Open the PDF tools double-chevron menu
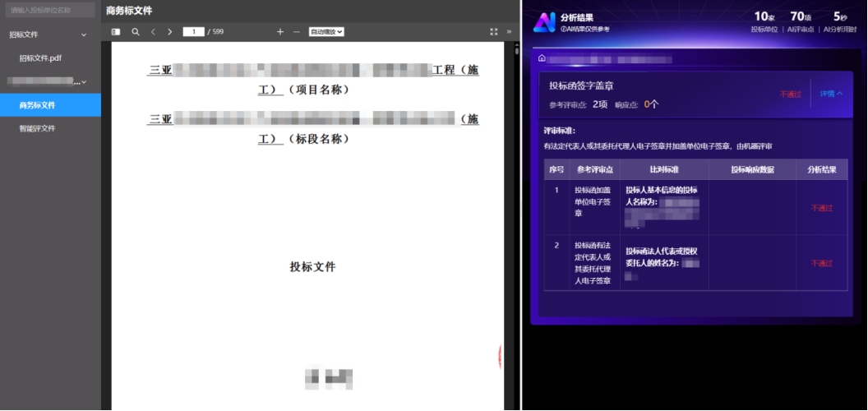 pyautogui.click(x=509, y=32)
